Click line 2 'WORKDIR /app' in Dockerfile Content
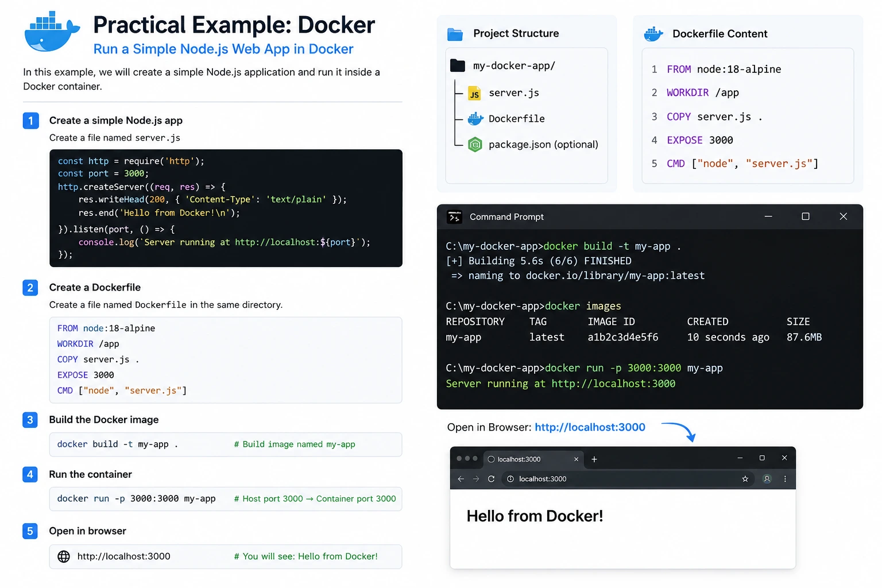 click(702, 93)
